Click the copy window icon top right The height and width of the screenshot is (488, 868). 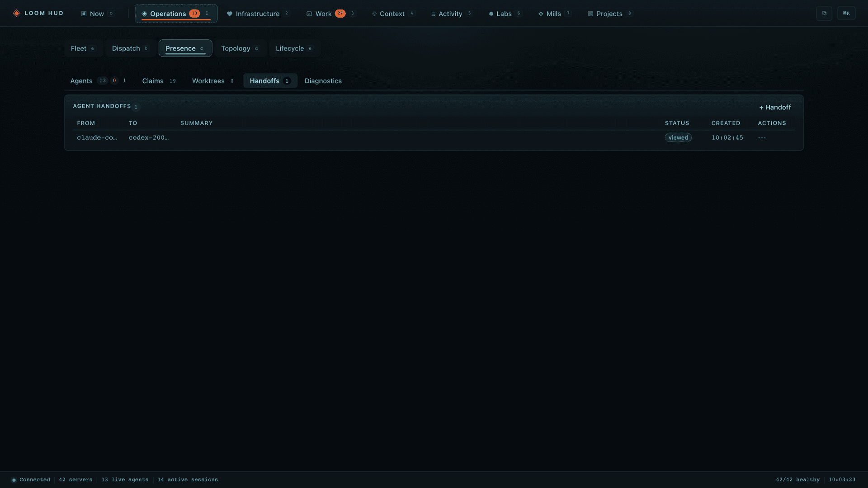tap(824, 14)
